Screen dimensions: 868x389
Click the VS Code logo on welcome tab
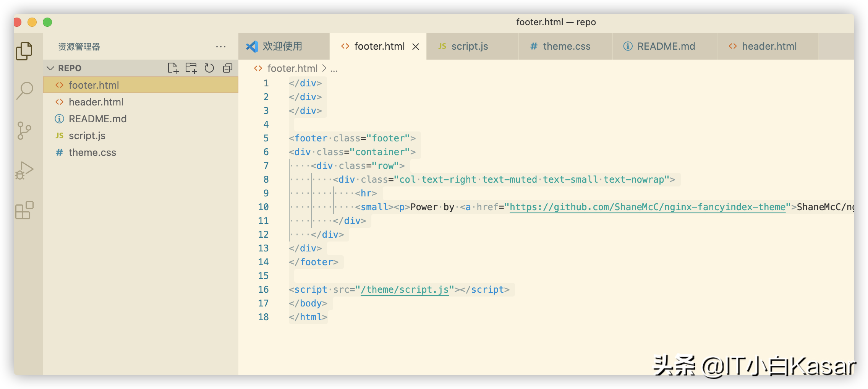click(x=252, y=46)
